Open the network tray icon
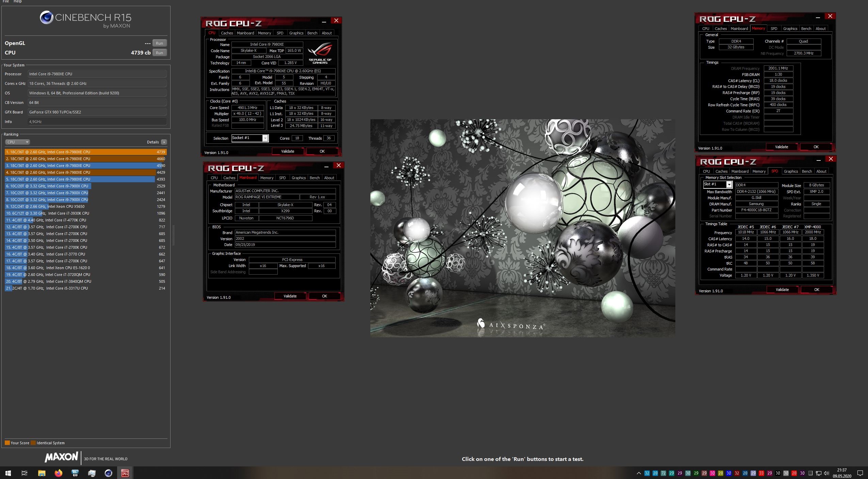 point(819,473)
